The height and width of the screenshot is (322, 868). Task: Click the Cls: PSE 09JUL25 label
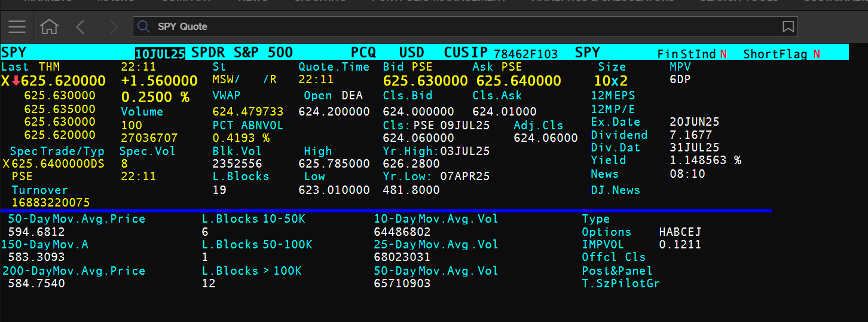coord(436,126)
